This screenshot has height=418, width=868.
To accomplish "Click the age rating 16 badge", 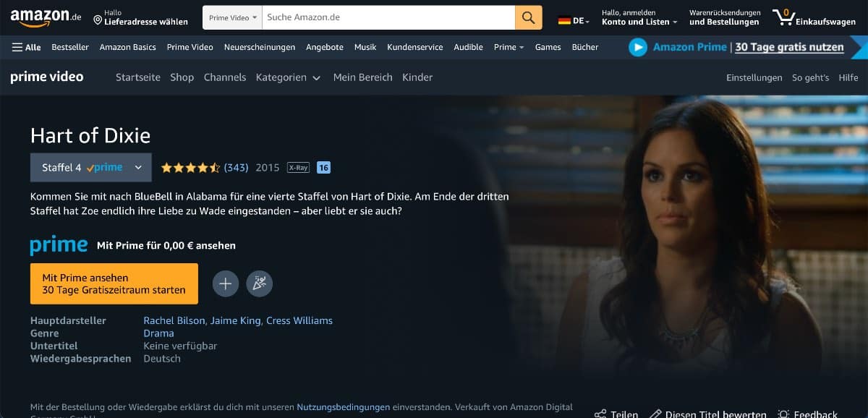I will [x=323, y=167].
